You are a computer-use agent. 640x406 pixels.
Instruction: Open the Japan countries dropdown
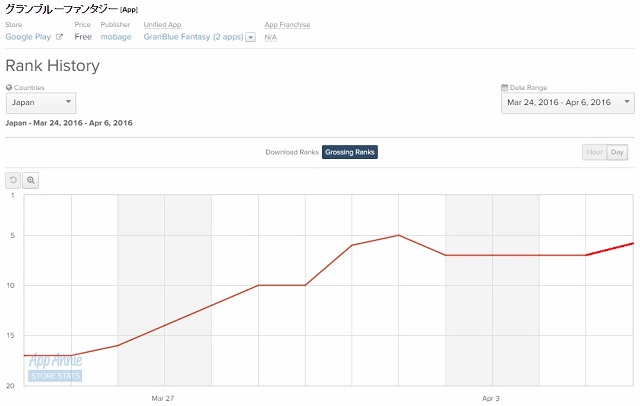[41, 103]
